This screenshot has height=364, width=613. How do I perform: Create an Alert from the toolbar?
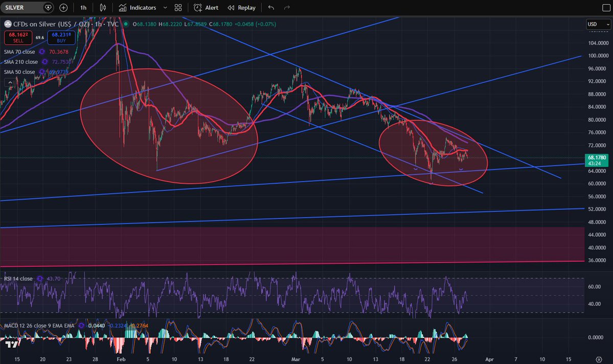207,8
